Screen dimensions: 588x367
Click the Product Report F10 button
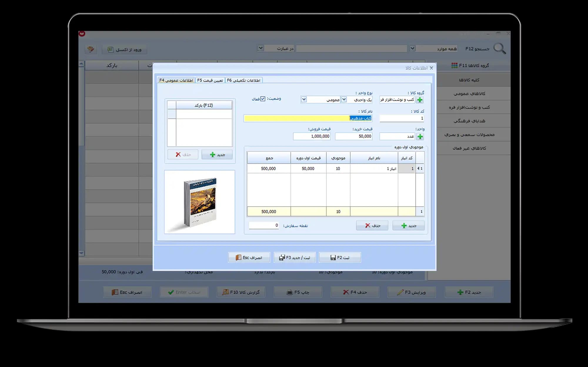pos(241,292)
